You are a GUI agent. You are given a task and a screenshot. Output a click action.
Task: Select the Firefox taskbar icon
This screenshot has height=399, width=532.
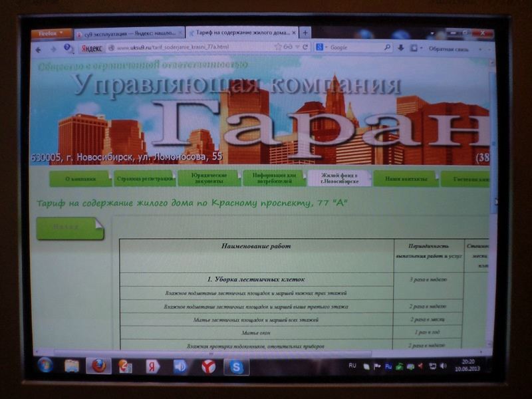98,366
